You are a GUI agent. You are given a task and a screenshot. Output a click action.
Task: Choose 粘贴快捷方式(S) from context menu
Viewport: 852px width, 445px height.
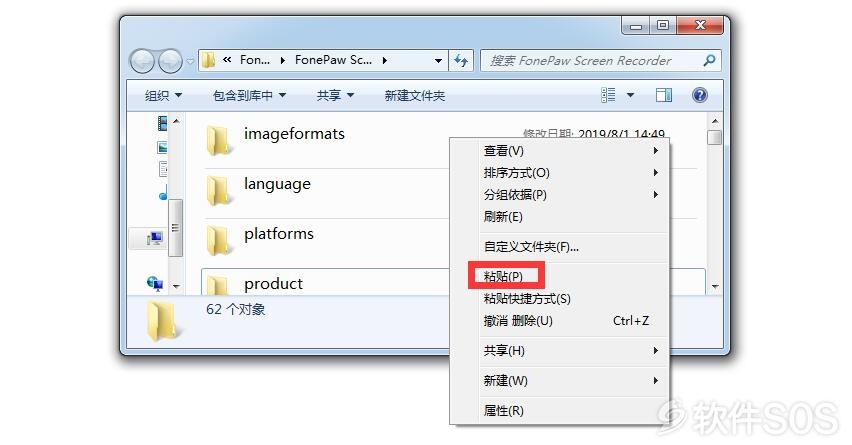[560, 299]
